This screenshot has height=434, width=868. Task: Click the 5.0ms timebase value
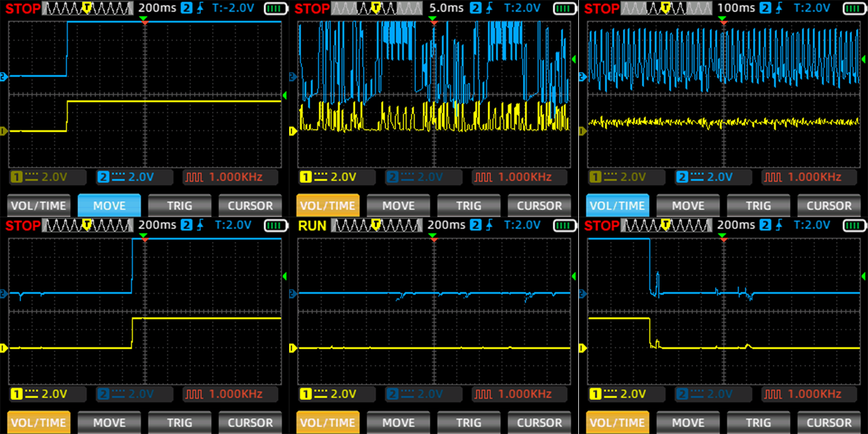point(446,8)
